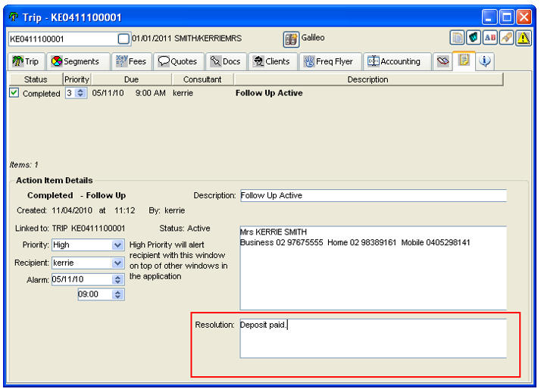Open the Recipient dropdown showing kerrie
541x392 pixels.
[117, 263]
